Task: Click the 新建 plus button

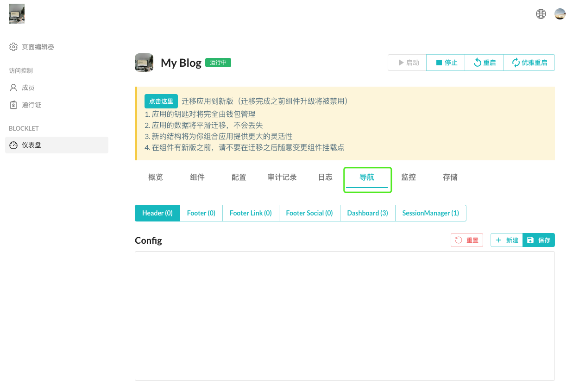Action: pyautogui.click(x=506, y=240)
